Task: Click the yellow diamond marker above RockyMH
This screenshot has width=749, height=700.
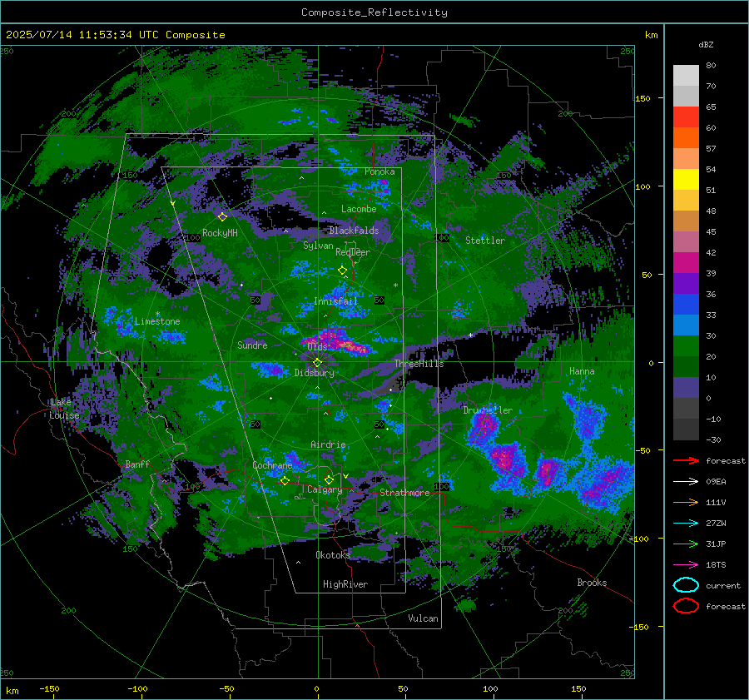Action: [222, 217]
